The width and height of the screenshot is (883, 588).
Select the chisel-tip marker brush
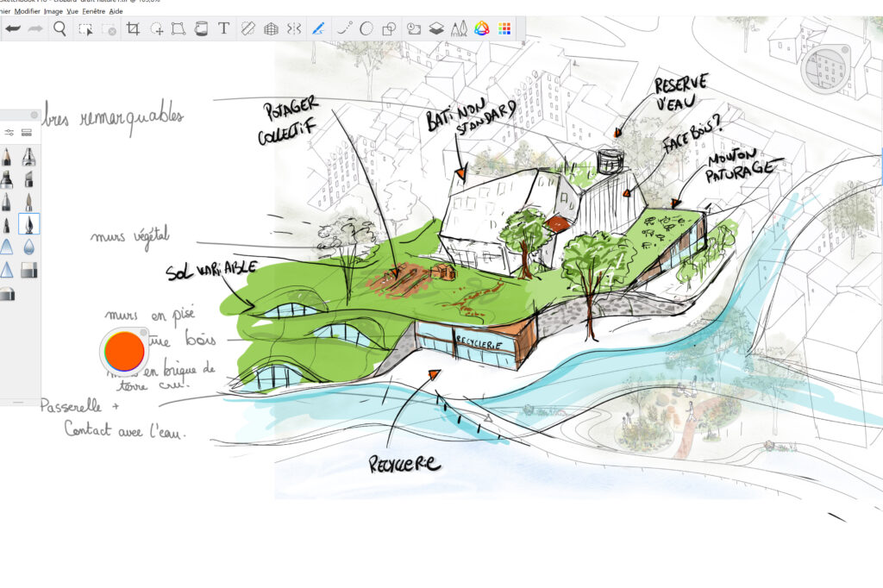[28, 179]
